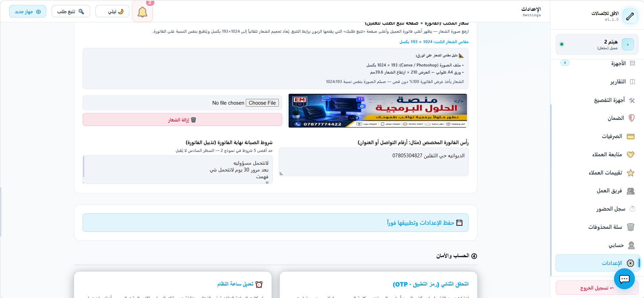Click the الأجهزة devices sidebar icon
Viewport: 644px width, 298px height.
pyautogui.click(x=632, y=63)
